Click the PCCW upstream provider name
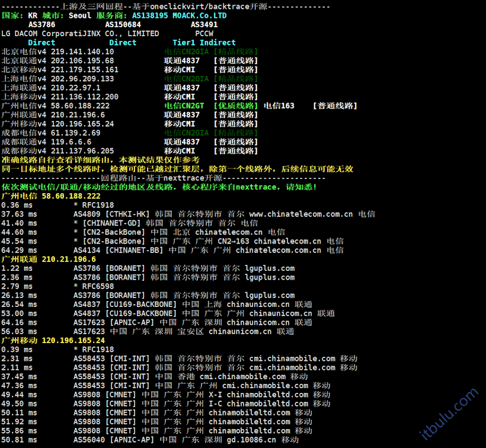 [204, 34]
